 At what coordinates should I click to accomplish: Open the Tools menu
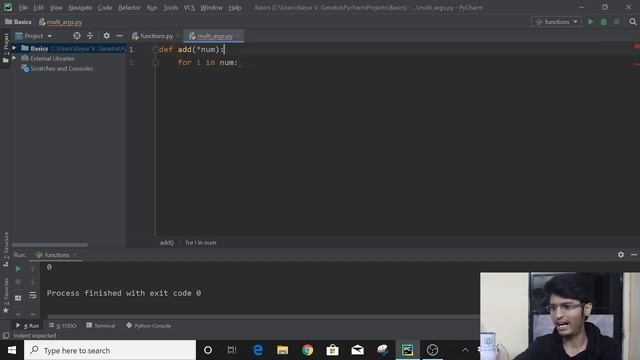tap(171, 8)
